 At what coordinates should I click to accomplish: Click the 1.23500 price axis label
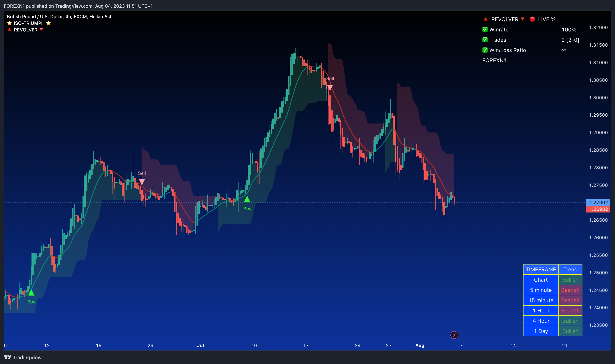tap(598, 325)
